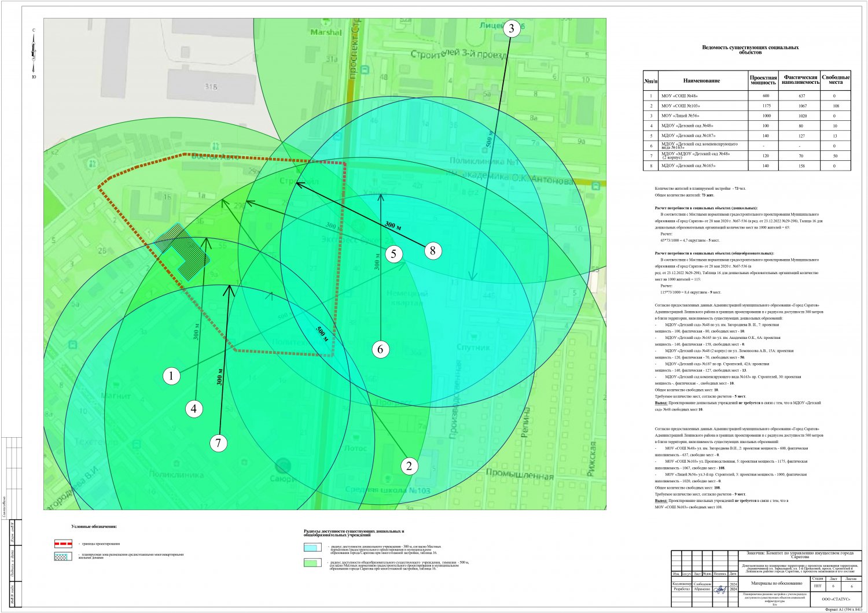Image resolution: width=868 pixels, height=613 pixels.
Task: Click the cyan 300 m radius legend swatch
Action: click(x=312, y=547)
